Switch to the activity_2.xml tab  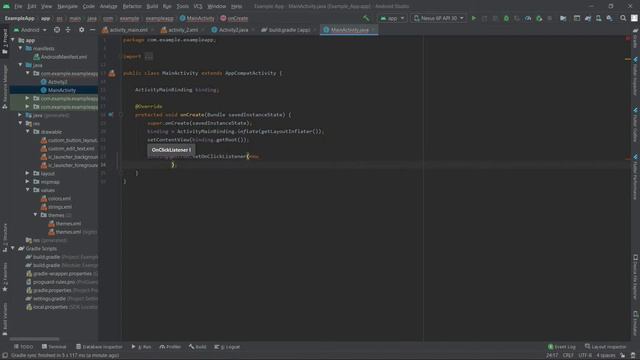[182, 30]
